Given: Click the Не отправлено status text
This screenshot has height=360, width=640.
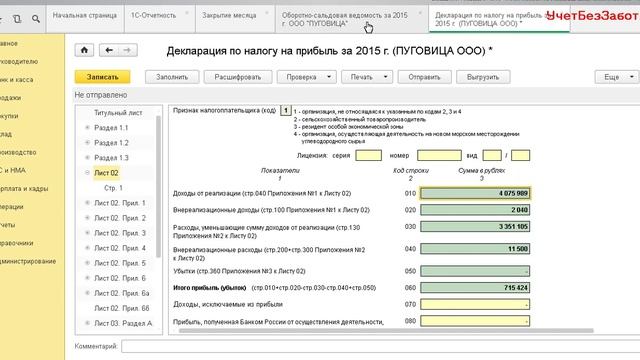Looking at the screenshot, I should (x=100, y=95).
